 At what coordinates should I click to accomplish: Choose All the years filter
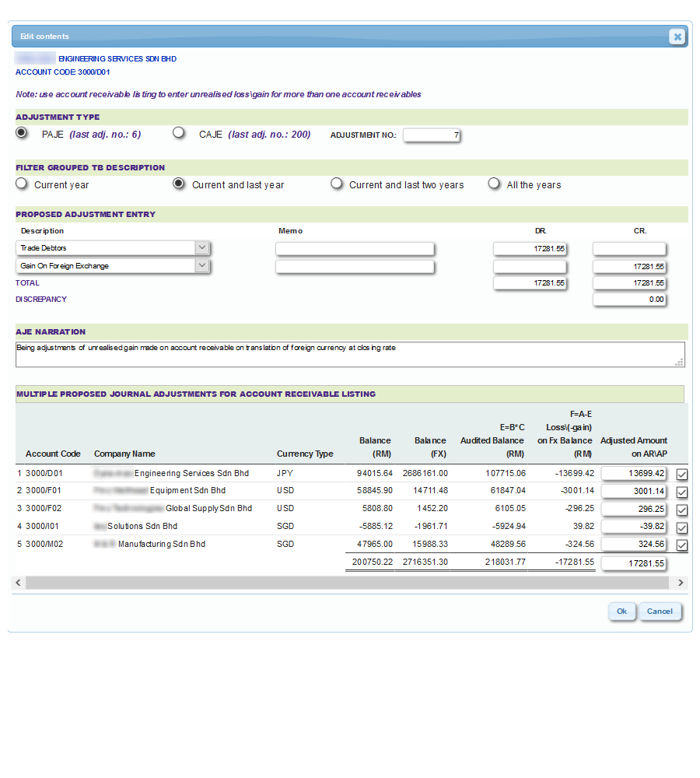pyautogui.click(x=494, y=184)
